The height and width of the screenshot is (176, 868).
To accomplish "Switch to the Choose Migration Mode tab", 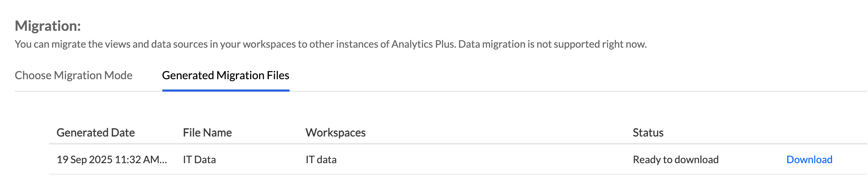I will (x=73, y=75).
